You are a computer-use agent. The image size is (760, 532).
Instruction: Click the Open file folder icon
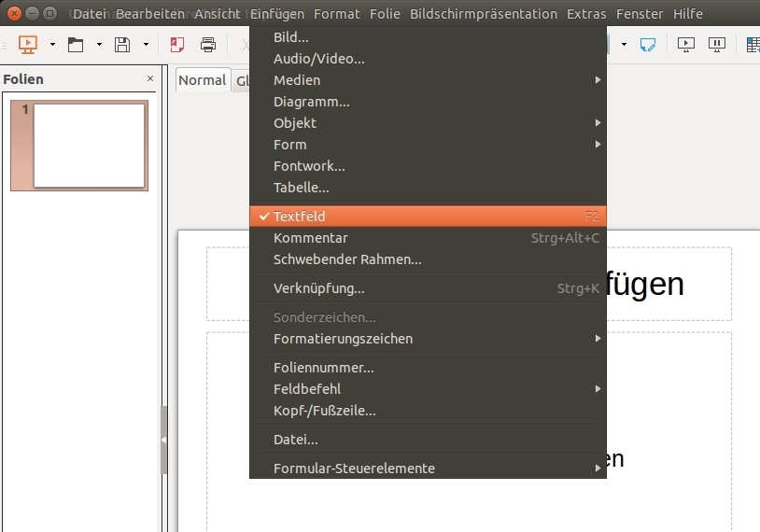click(76, 44)
